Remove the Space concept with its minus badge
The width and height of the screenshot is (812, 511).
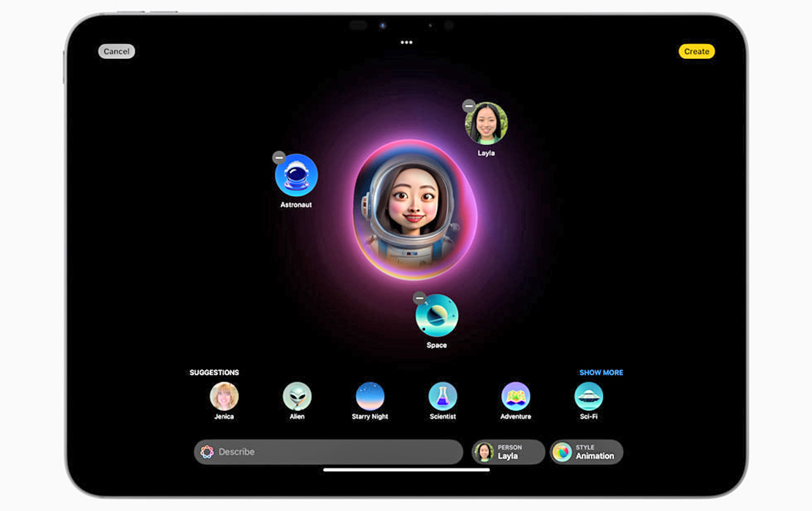tap(419, 298)
